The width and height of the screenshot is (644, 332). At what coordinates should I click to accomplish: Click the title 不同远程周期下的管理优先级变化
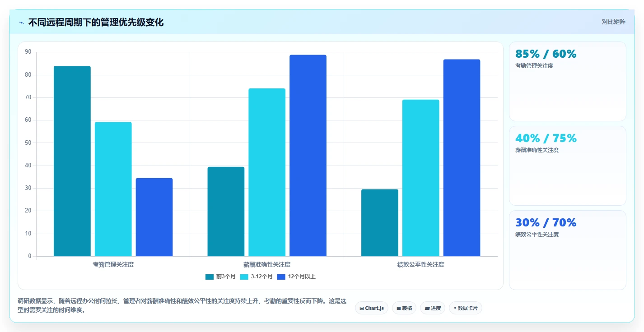(96, 23)
